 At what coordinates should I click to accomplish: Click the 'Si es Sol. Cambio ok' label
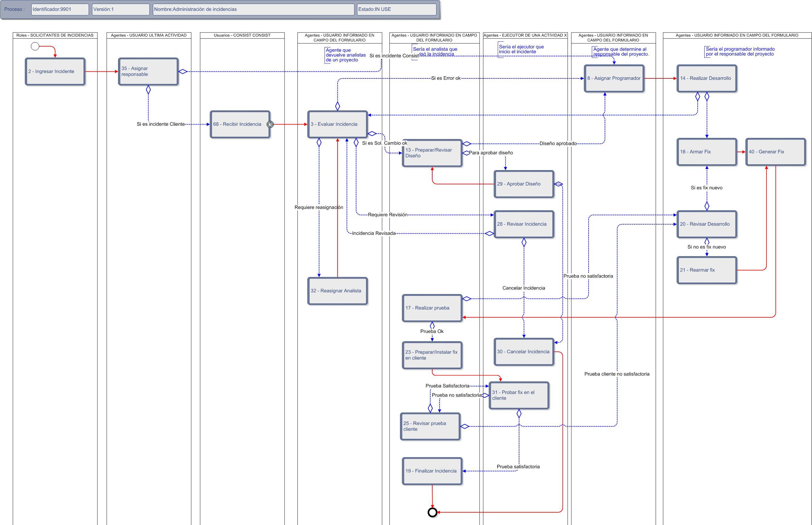pyautogui.click(x=385, y=143)
